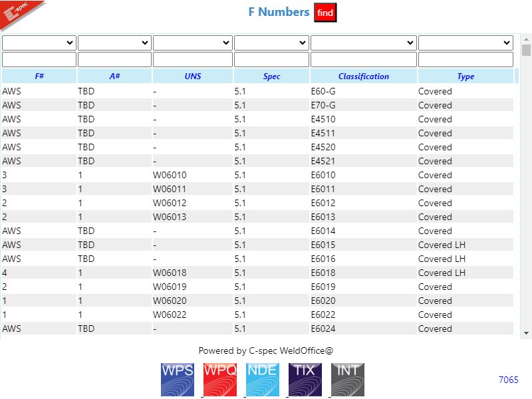This screenshot has height=399, width=532.
Task: Open the NDE module icon
Action: click(x=263, y=380)
